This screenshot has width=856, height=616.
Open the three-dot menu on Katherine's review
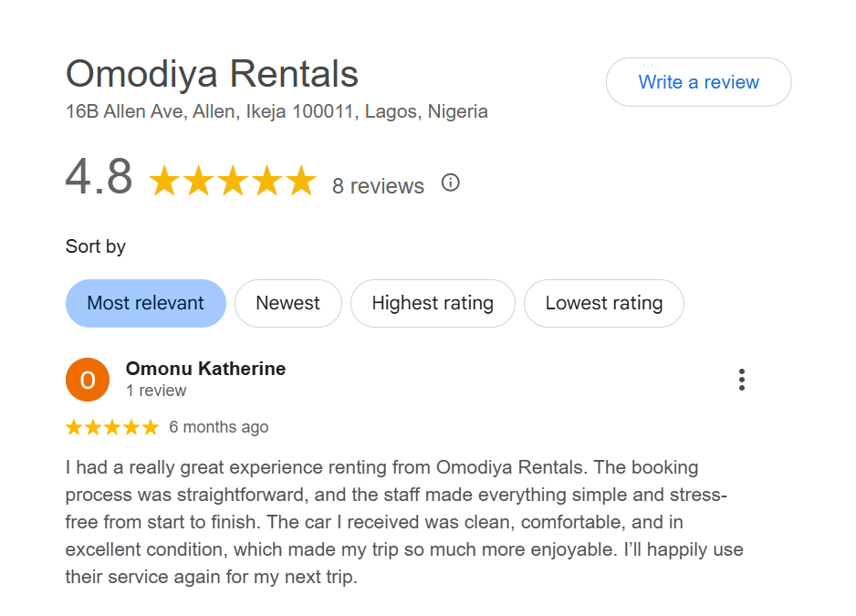[x=742, y=380]
